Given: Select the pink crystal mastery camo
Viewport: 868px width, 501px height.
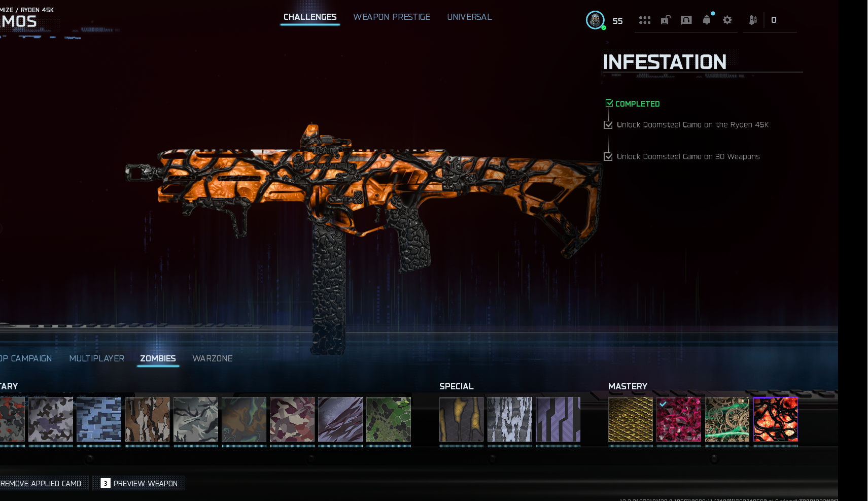Looking at the screenshot, I should (x=679, y=419).
